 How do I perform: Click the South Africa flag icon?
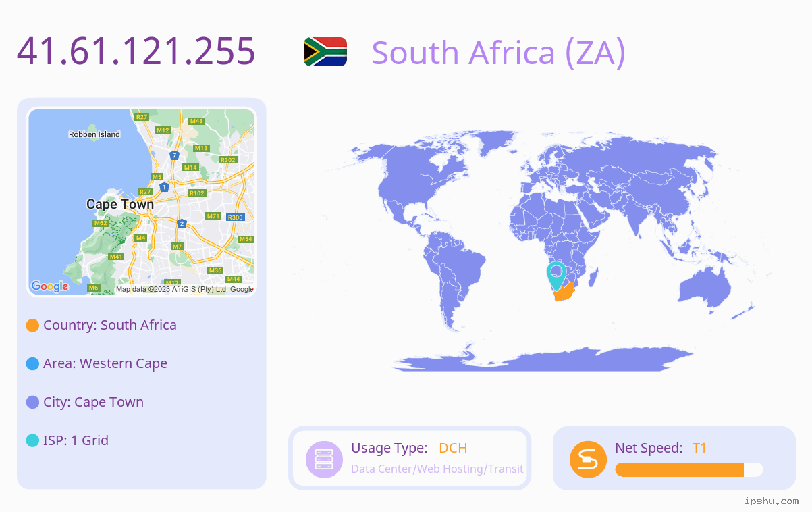pyautogui.click(x=325, y=52)
